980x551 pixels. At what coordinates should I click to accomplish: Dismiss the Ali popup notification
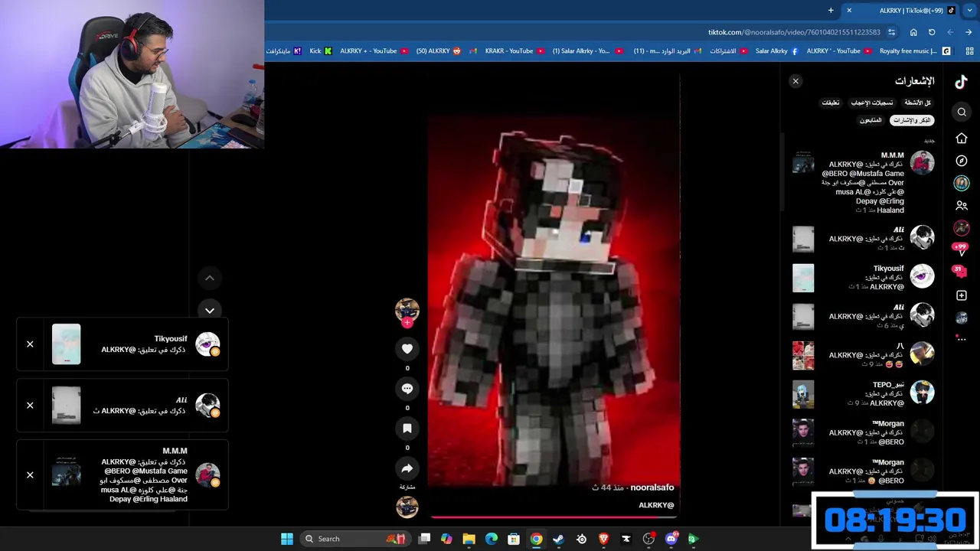click(x=30, y=405)
